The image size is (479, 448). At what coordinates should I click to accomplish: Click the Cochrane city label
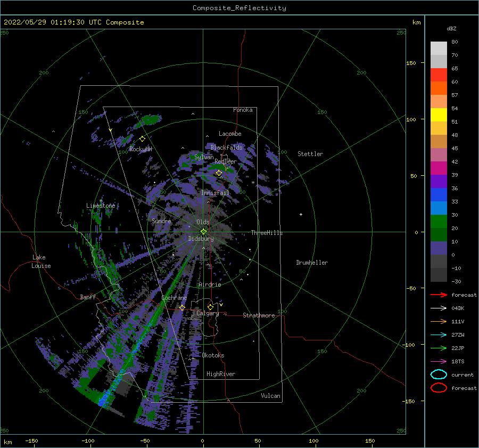(x=174, y=298)
